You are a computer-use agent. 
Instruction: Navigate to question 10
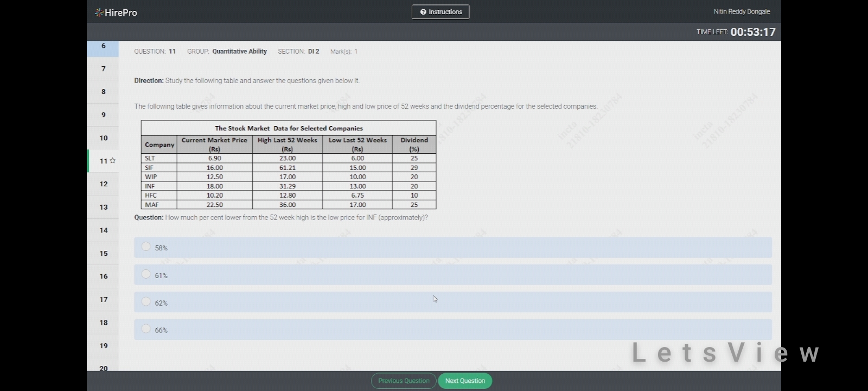click(x=103, y=138)
